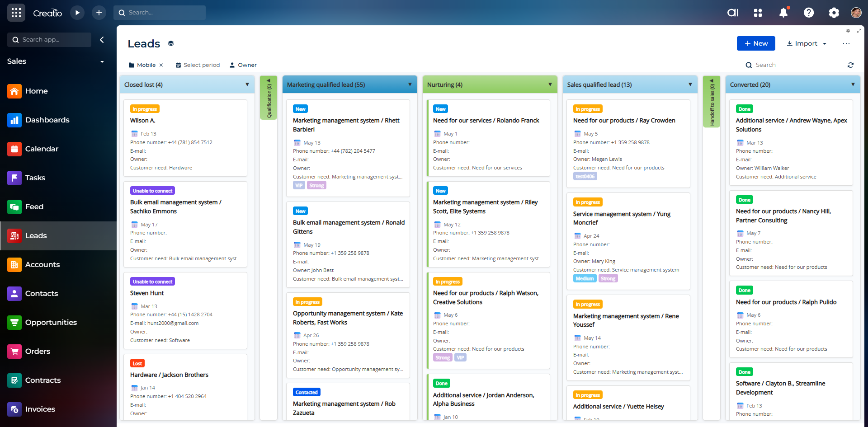Select Leads section in sidebar
868x427 pixels.
(x=58, y=236)
